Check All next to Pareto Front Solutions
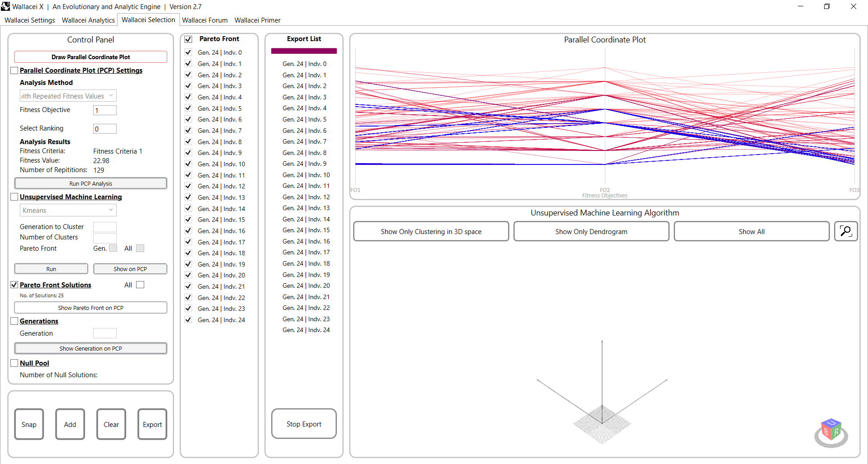The image size is (868, 464). (x=140, y=285)
